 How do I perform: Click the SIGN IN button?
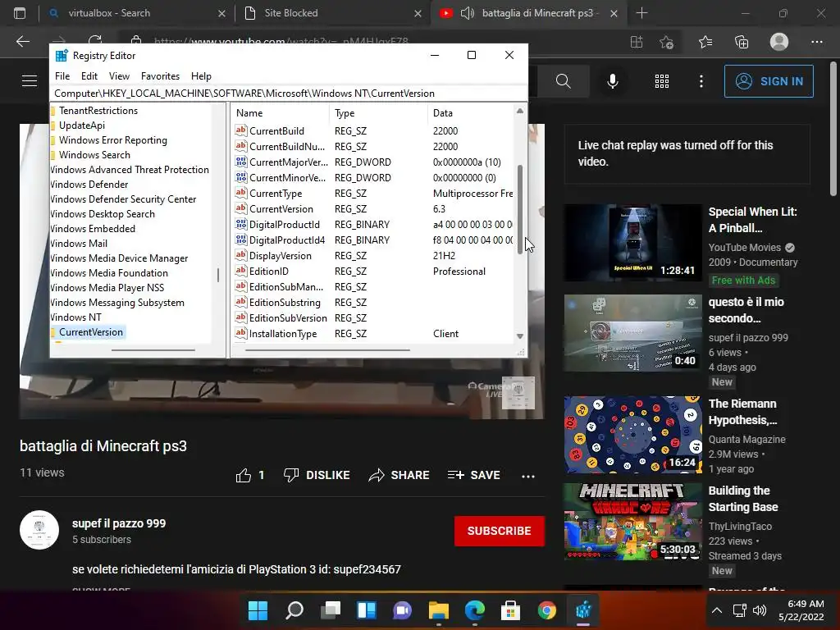coord(768,81)
